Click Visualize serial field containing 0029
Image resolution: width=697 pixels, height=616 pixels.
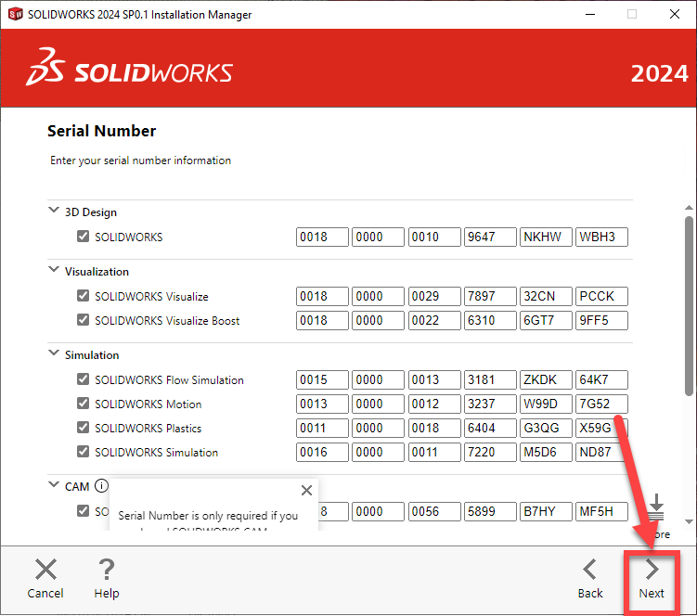coord(434,297)
